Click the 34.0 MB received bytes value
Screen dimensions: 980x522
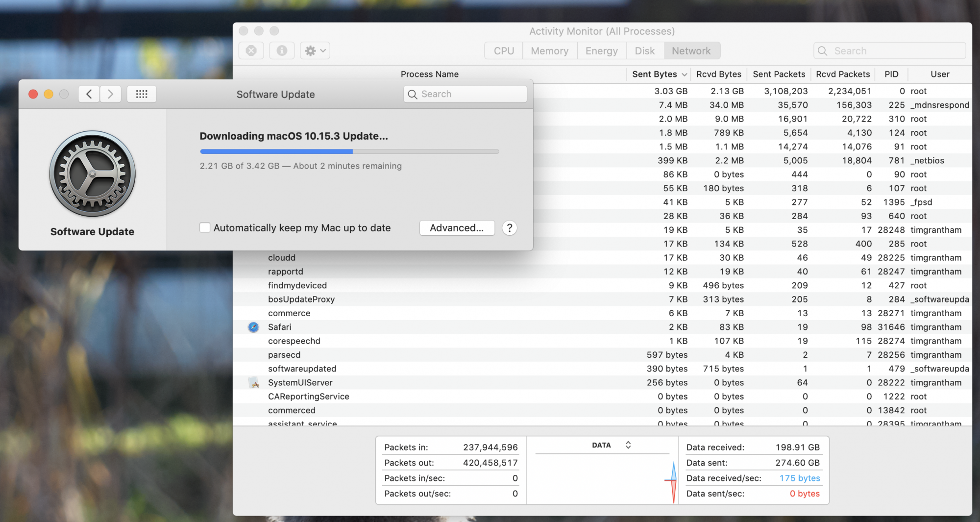pos(726,105)
